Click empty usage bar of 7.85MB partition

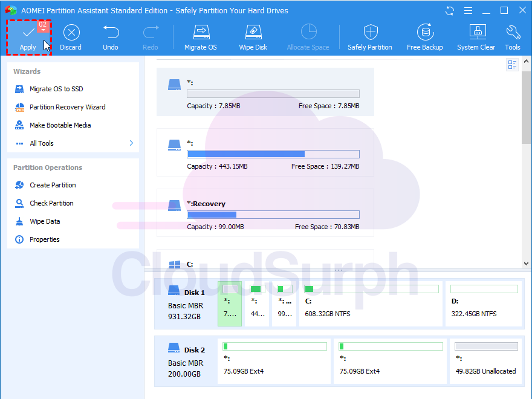tap(273, 94)
